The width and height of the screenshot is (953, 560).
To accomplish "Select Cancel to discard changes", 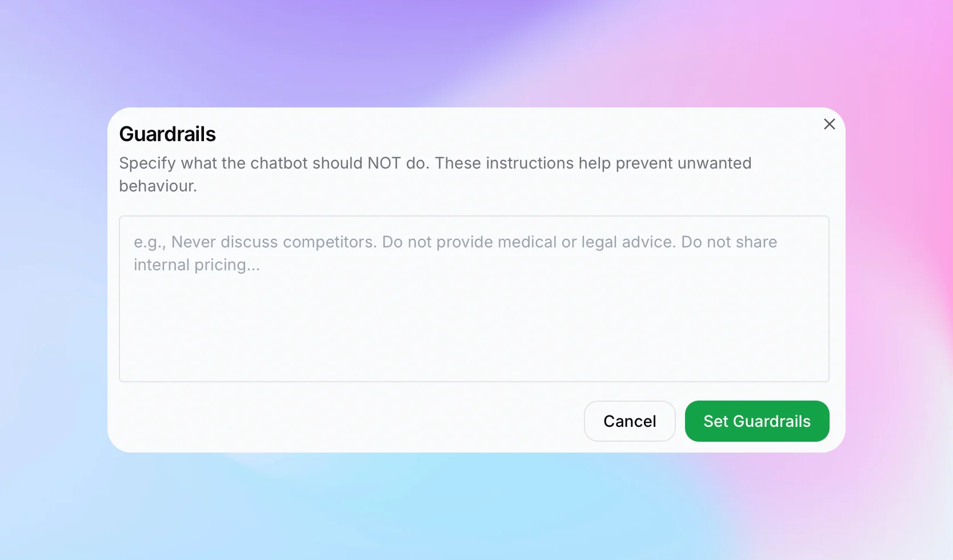I will 629,421.
